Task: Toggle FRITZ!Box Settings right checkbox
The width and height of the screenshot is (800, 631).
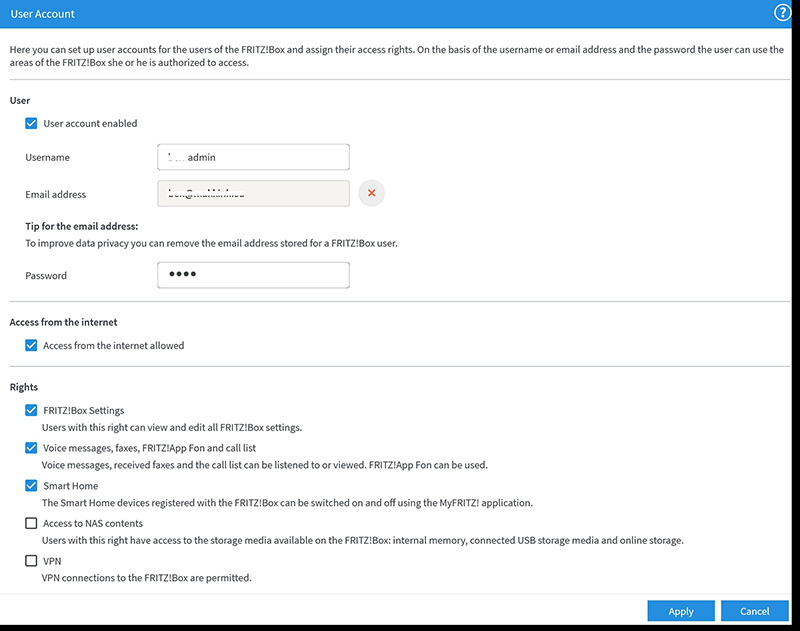Action: 31,410
